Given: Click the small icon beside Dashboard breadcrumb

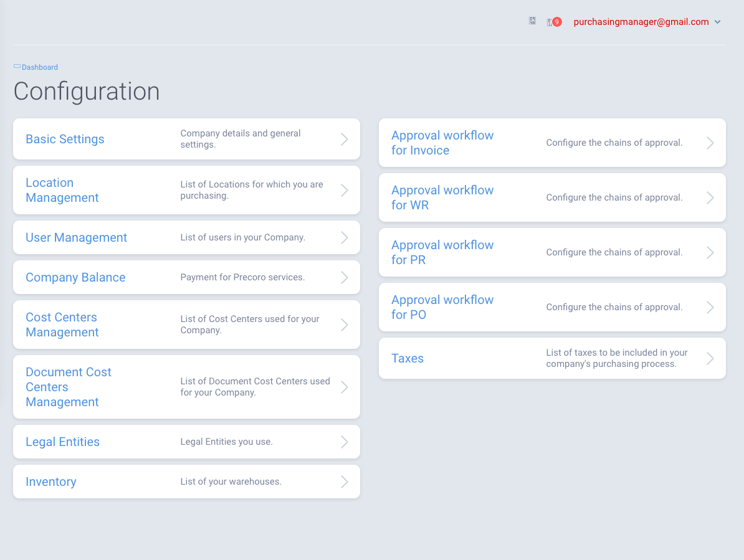Looking at the screenshot, I should pos(17,67).
